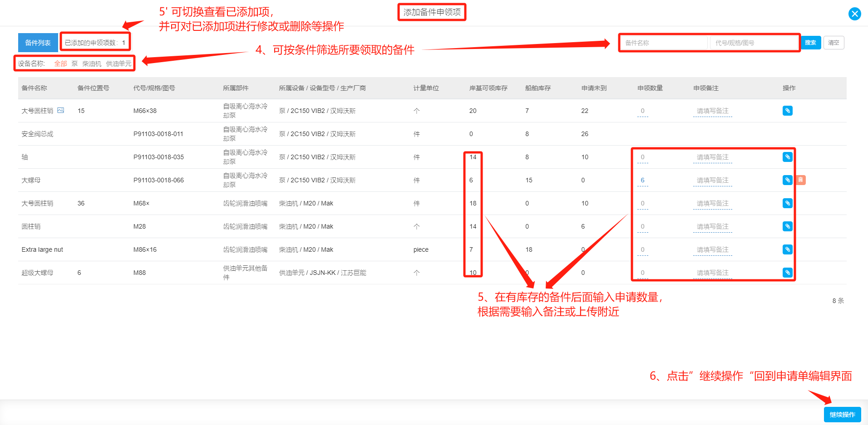Viewport: 868px width, 425px height.
Task: Select Extra large nut name cell
Action: tap(42, 249)
